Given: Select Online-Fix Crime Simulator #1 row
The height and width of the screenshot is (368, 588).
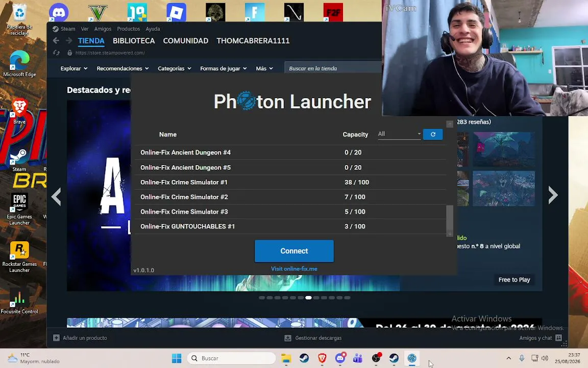Looking at the screenshot, I should point(290,182).
